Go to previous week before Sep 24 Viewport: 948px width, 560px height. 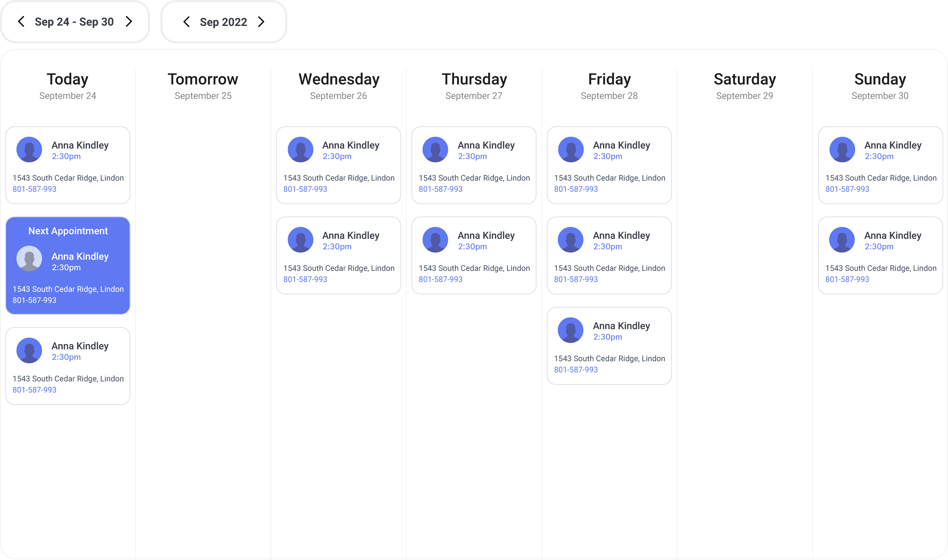point(22,22)
